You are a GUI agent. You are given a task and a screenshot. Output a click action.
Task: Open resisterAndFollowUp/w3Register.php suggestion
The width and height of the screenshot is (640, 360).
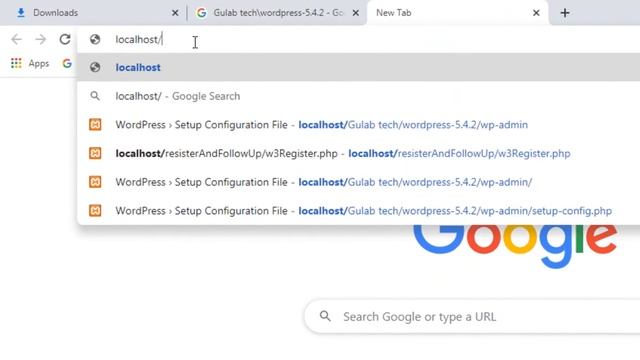[358, 153]
